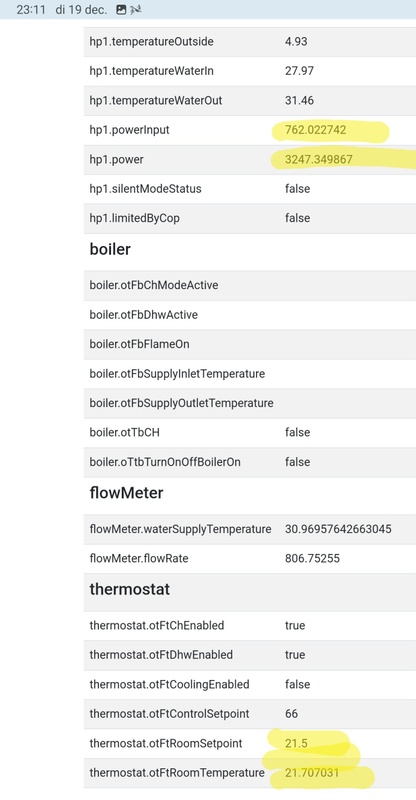416x800 pixels.
Task: Click the thermostat.otFtRoomSetpoint value 21.5
Action: (296, 743)
